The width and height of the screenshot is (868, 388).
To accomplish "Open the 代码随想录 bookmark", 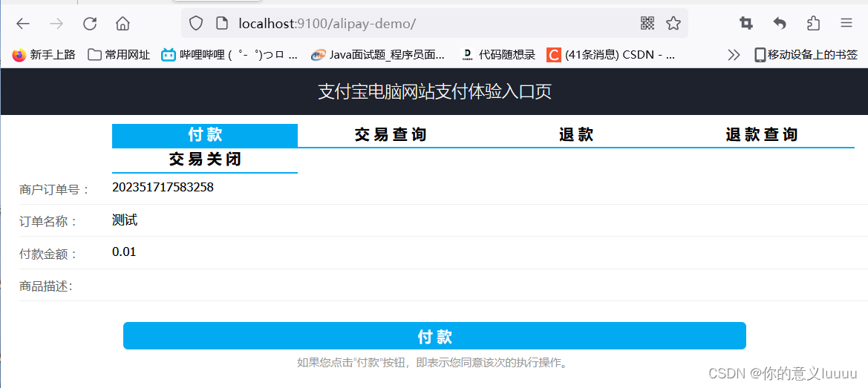I will click(x=497, y=55).
